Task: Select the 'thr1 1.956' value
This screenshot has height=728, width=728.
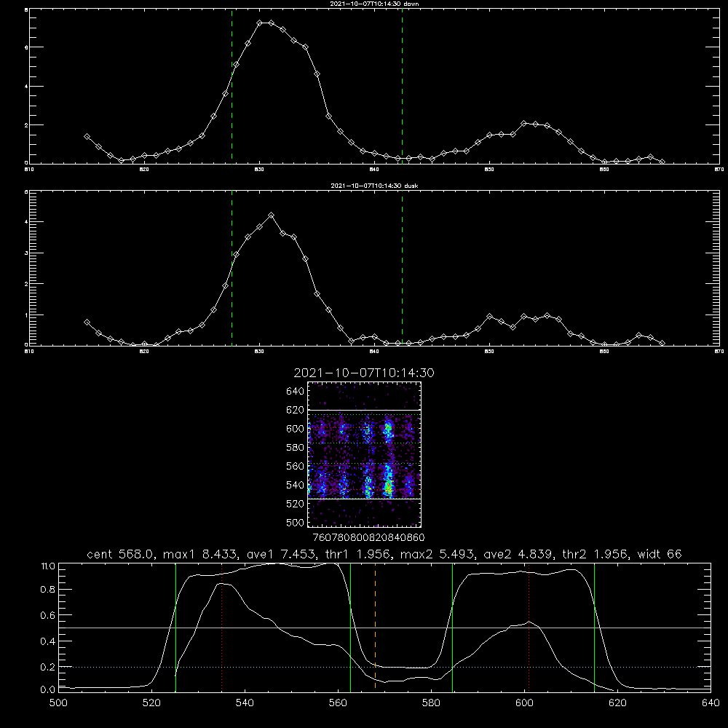Action: coord(357,554)
